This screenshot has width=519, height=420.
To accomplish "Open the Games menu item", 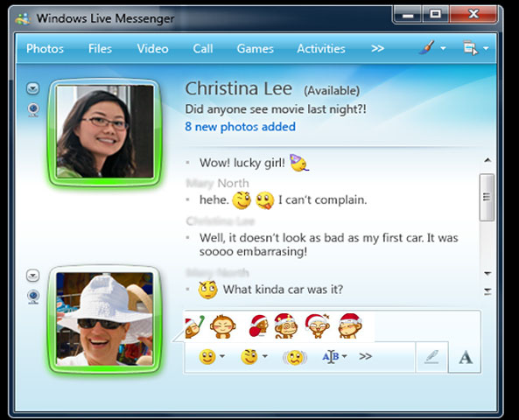I will [256, 49].
